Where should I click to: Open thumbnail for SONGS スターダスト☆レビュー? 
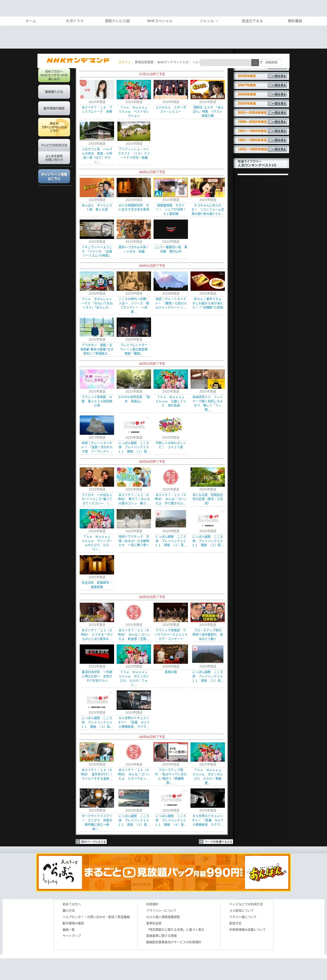(x=171, y=89)
